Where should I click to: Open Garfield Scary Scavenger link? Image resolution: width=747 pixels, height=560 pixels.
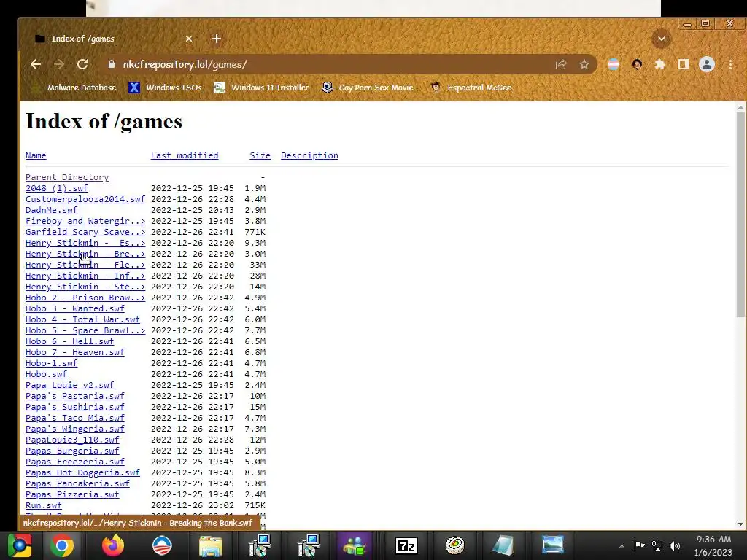pos(85,232)
